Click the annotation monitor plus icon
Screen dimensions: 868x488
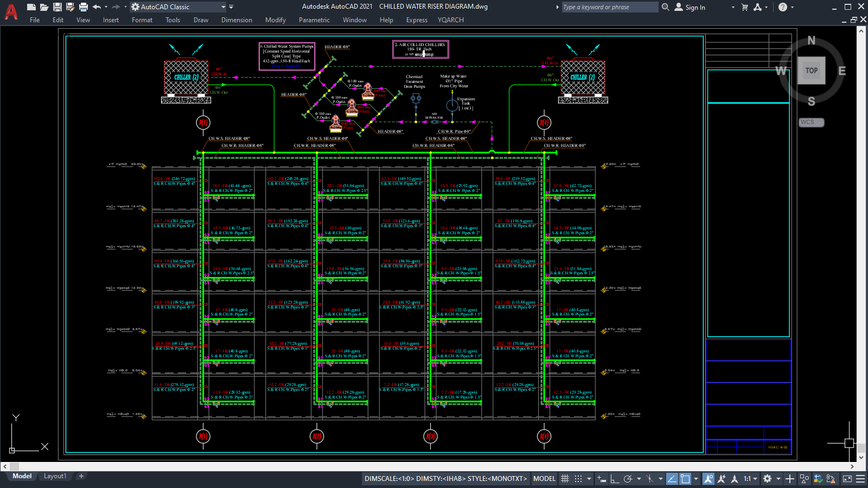pyautogui.click(x=790, y=479)
